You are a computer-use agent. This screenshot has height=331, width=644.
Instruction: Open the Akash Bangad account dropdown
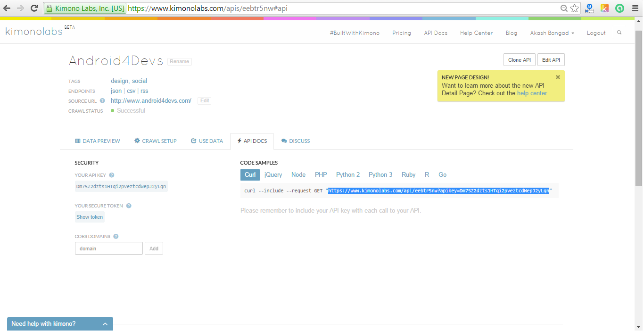point(552,33)
